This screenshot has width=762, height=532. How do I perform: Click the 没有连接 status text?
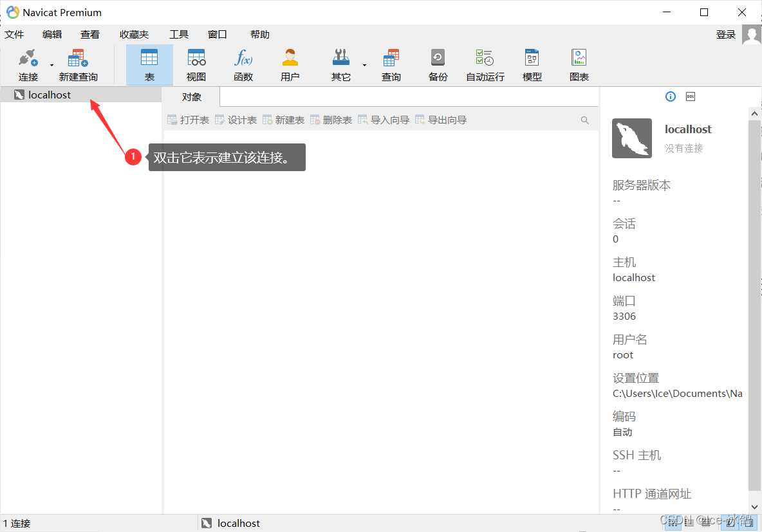point(683,148)
